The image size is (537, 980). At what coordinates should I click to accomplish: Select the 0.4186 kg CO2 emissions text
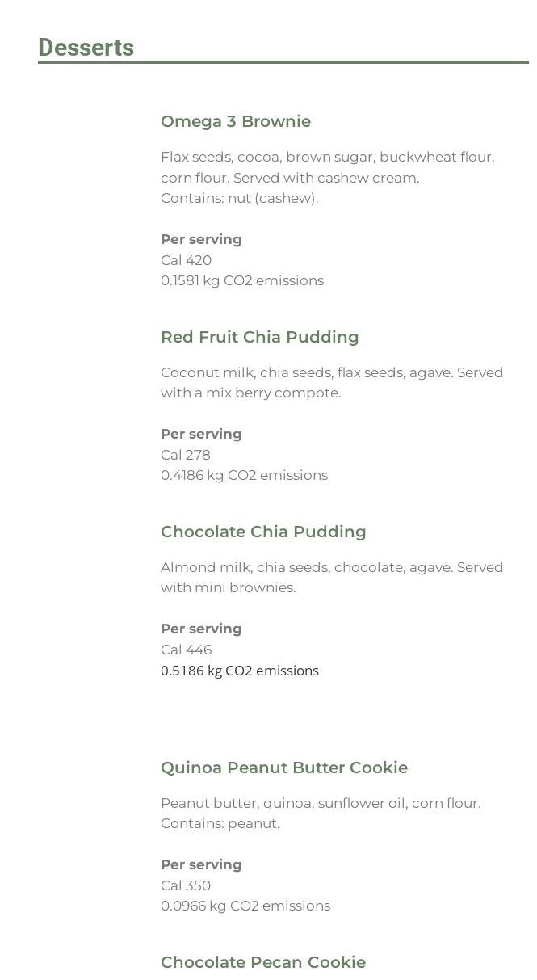point(244,475)
